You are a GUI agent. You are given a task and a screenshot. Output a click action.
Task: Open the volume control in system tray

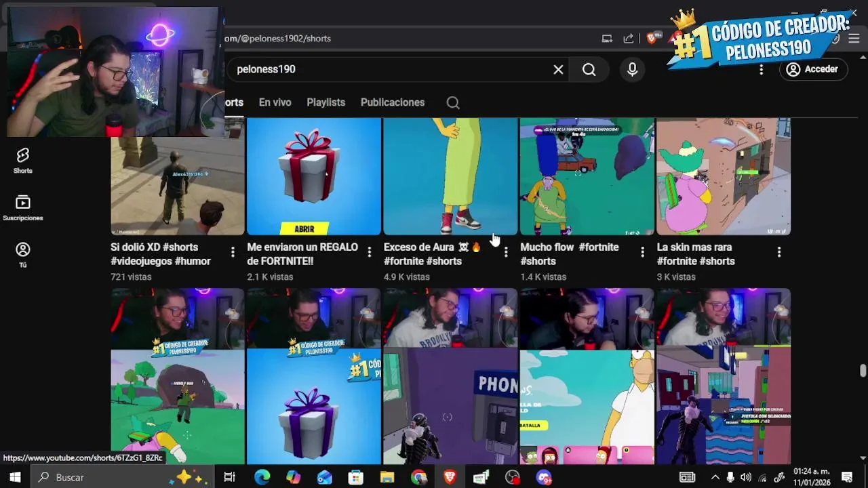[746, 477]
